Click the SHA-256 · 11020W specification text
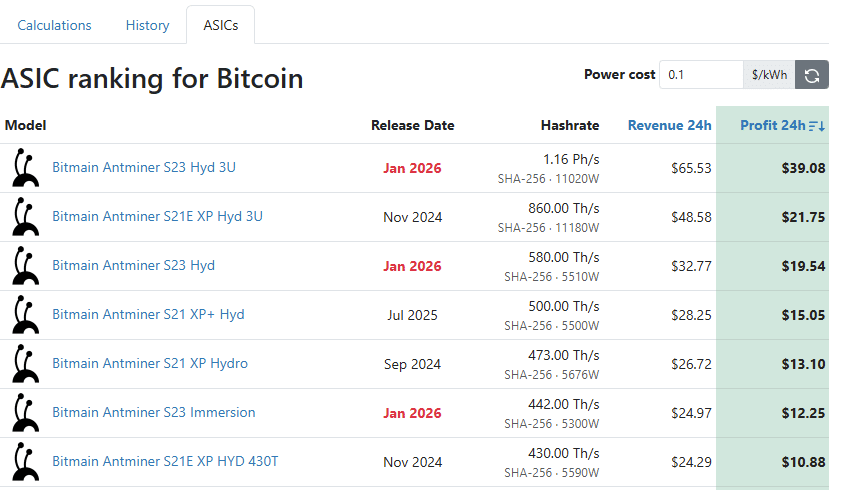 coord(548,179)
